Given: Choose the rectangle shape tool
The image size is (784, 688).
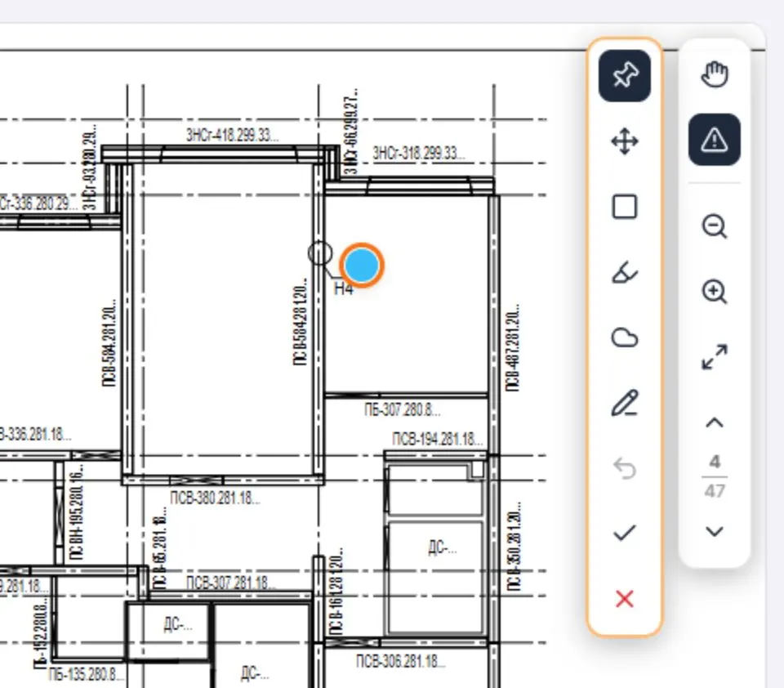Looking at the screenshot, I should pyautogui.click(x=625, y=207).
